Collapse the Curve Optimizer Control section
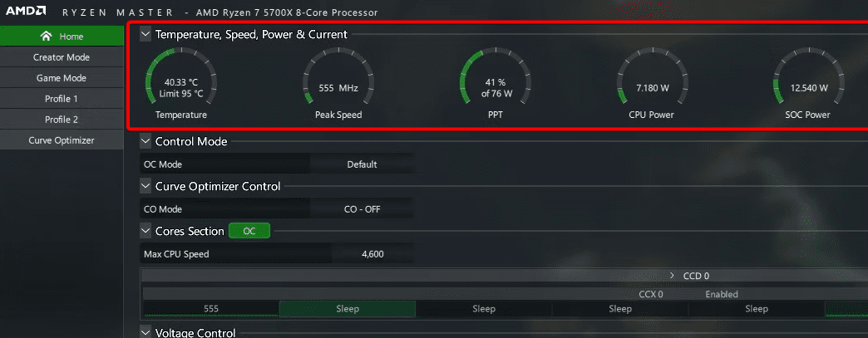This screenshot has height=338, width=868. point(145,186)
